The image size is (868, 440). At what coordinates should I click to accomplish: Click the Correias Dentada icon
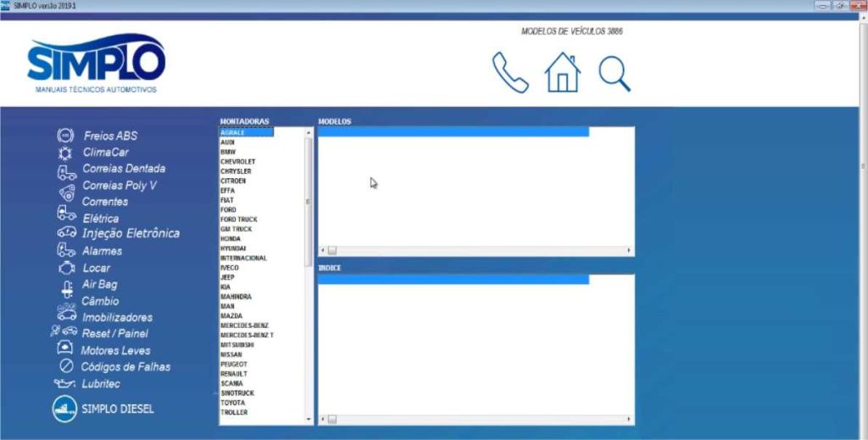coord(66,172)
